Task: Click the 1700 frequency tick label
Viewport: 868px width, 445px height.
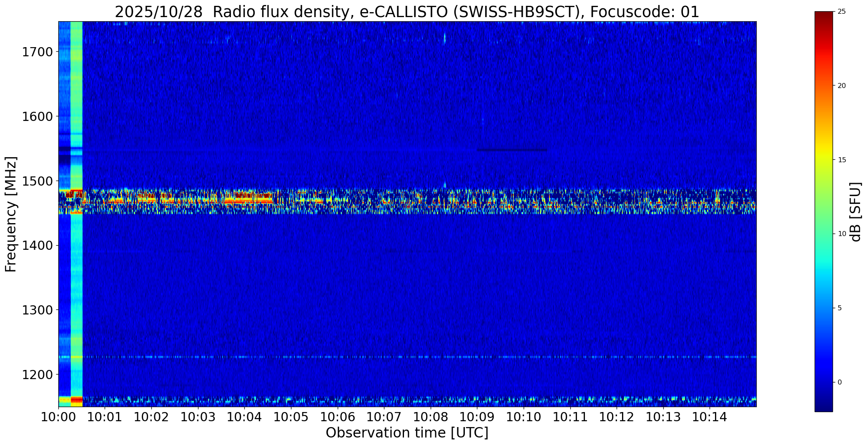Action: pyautogui.click(x=37, y=52)
